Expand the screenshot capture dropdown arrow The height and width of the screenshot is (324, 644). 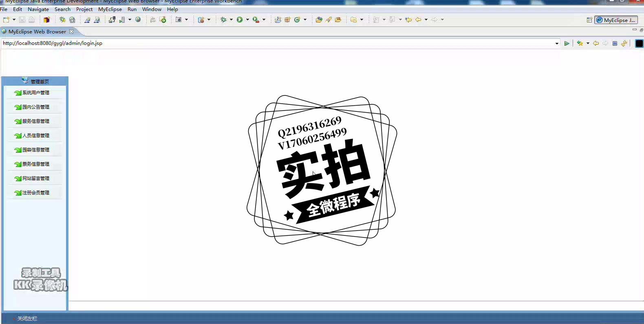pos(186,20)
